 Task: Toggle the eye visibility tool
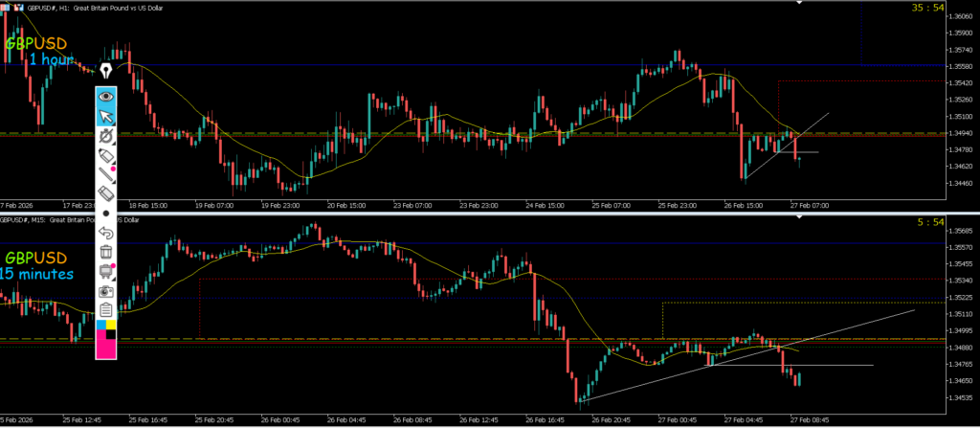tap(106, 97)
